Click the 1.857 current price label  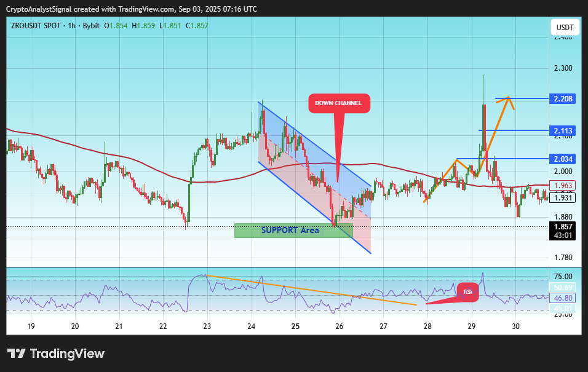tap(563, 226)
